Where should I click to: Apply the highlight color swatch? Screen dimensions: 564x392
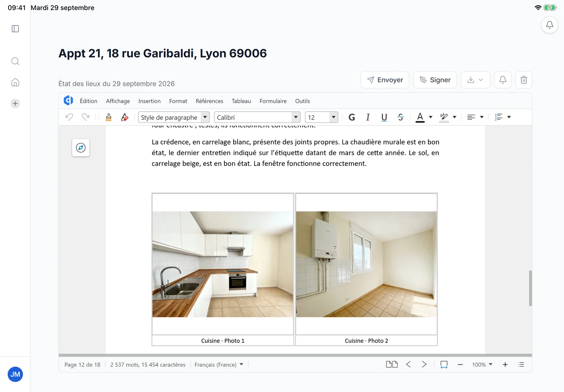point(444,117)
